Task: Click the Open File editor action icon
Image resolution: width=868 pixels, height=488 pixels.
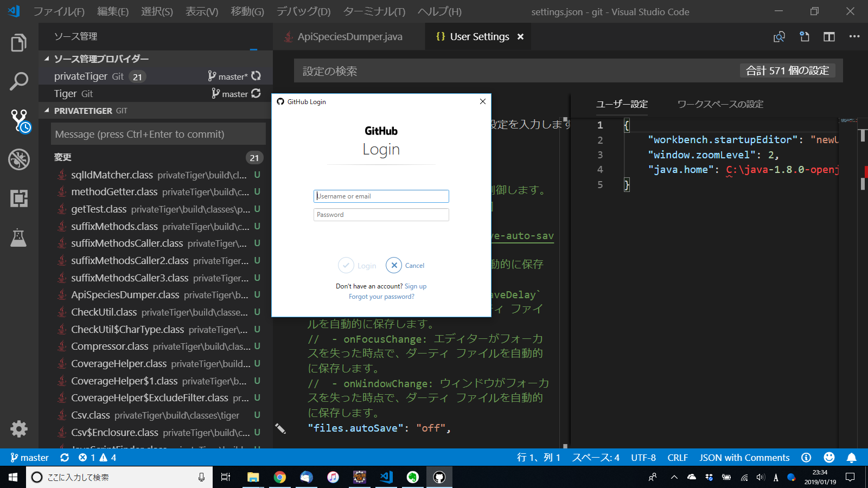Action: [x=805, y=36]
